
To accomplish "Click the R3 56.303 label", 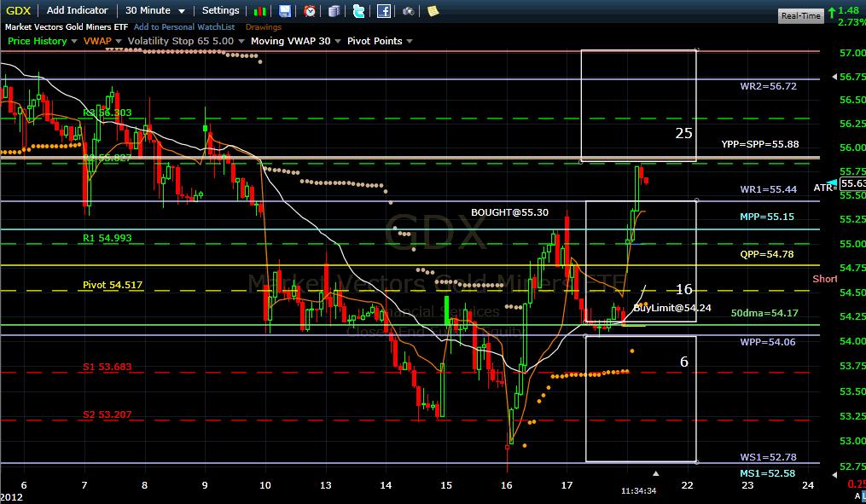I will point(108,113).
